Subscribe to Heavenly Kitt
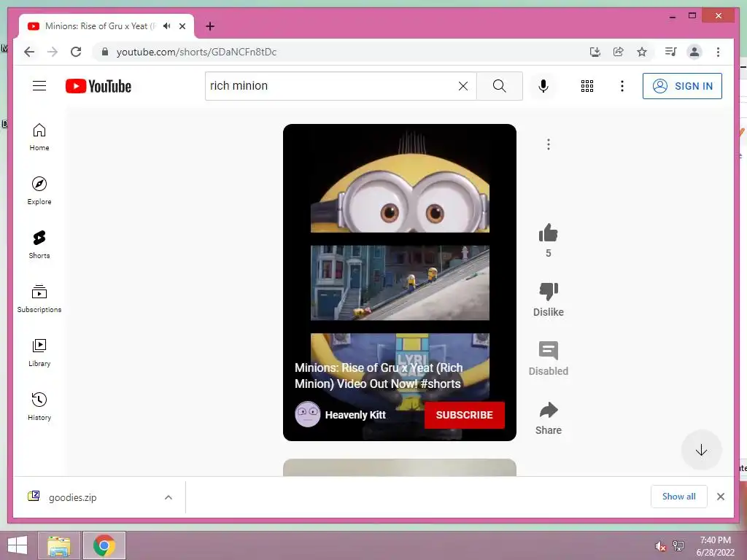 tap(465, 415)
